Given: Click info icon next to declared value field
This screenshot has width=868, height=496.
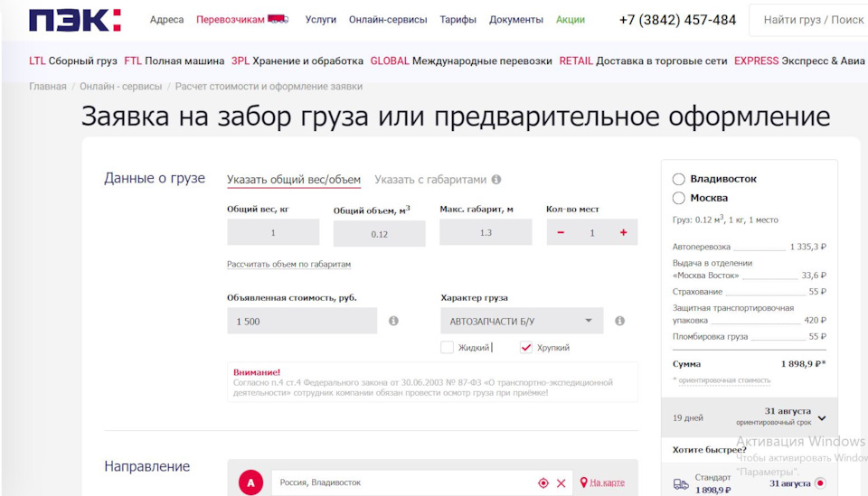Looking at the screenshot, I should (393, 321).
